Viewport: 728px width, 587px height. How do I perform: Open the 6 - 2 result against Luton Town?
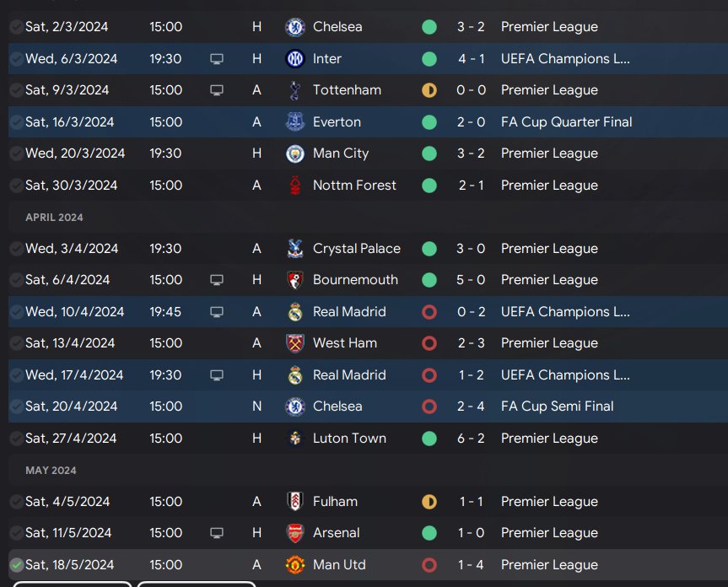[x=472, y=439]
